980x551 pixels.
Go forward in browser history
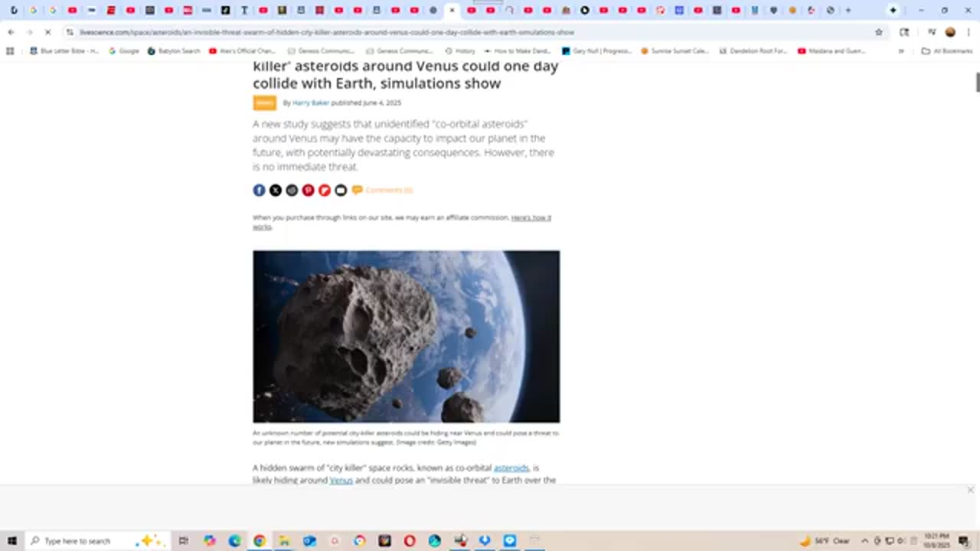[29, 32]
